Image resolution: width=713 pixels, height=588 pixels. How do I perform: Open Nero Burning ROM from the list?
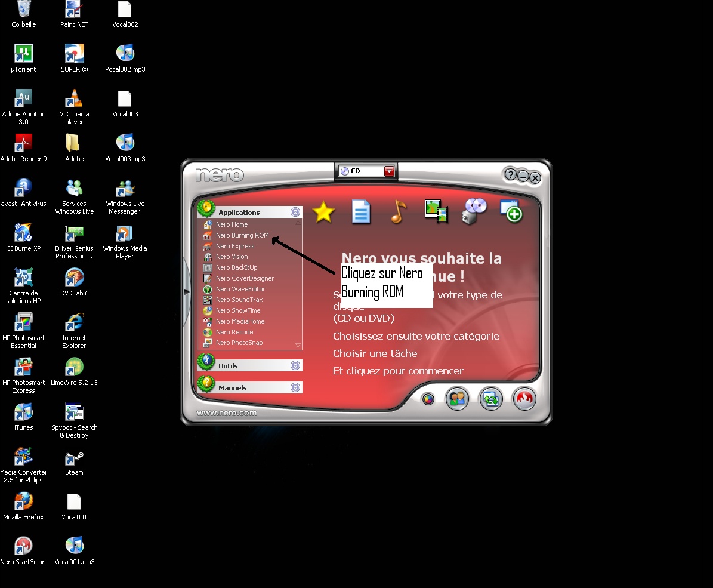[x=242, y=235]
